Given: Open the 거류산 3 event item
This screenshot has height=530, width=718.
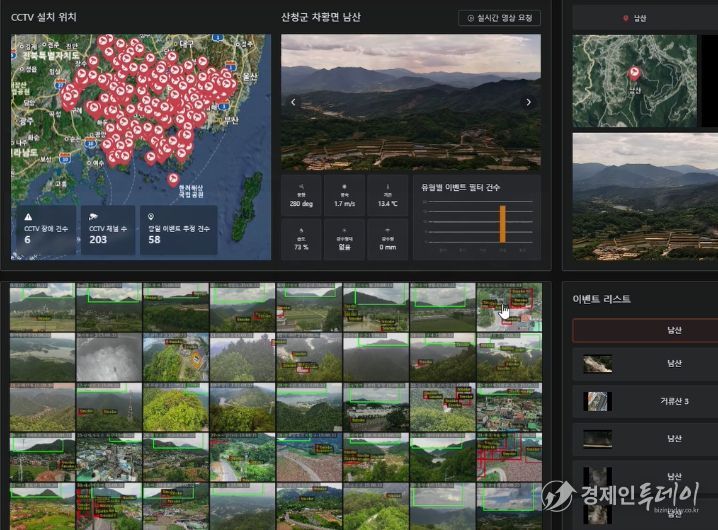Looking at the screenshot, I should point(645,401).
